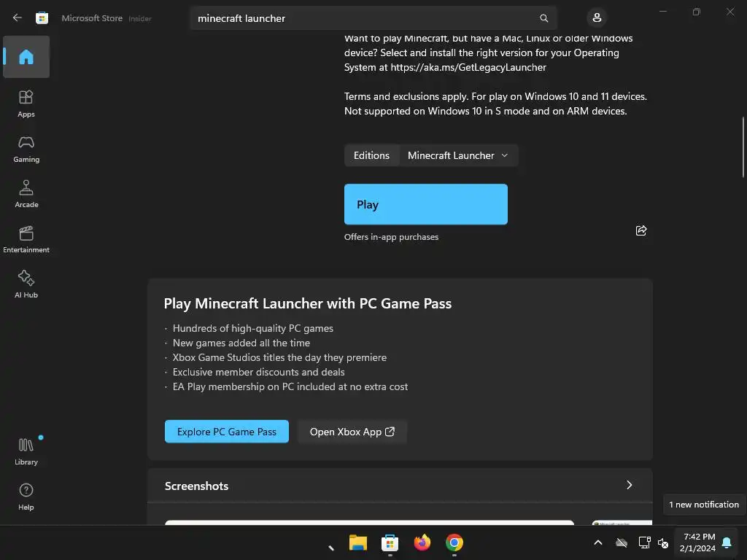The width and height of the screenshot is (747, 560).
Task: Expand the Screenshots section chevron
Action: point(630,485)
